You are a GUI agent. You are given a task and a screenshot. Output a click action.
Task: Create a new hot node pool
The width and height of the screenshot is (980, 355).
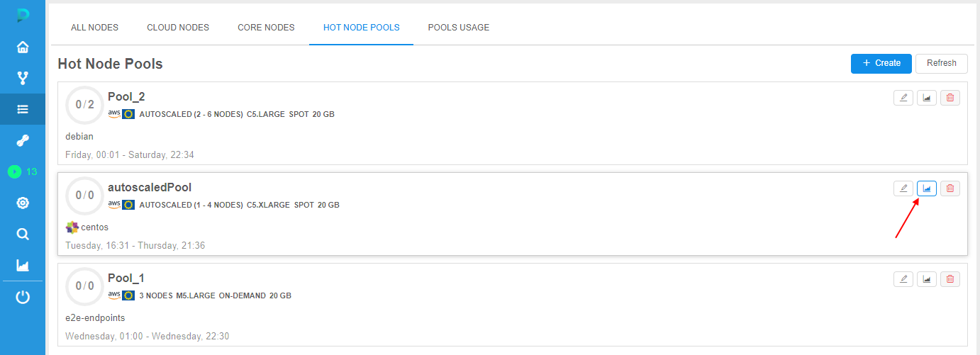click(x=881, y=63)
